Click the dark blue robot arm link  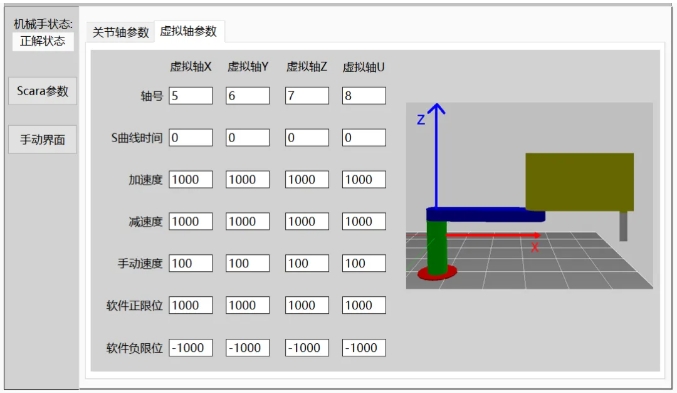(x=486, y=215)
